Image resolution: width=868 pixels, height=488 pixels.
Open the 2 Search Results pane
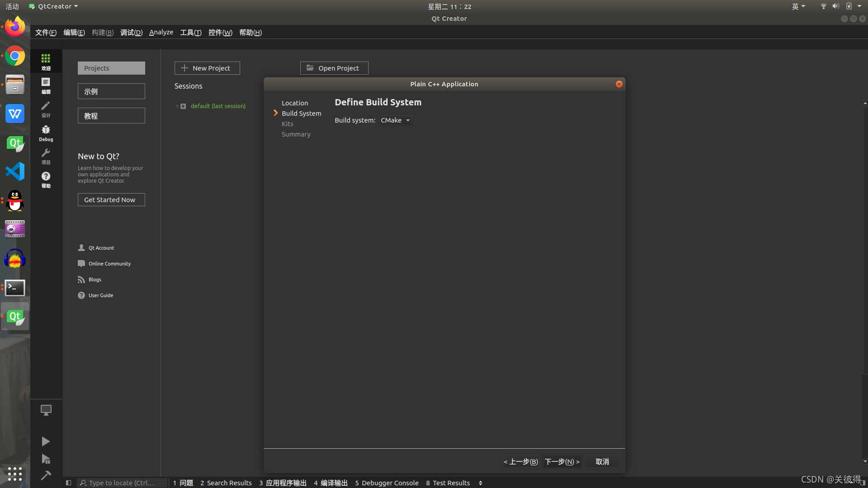pos(226,483)
